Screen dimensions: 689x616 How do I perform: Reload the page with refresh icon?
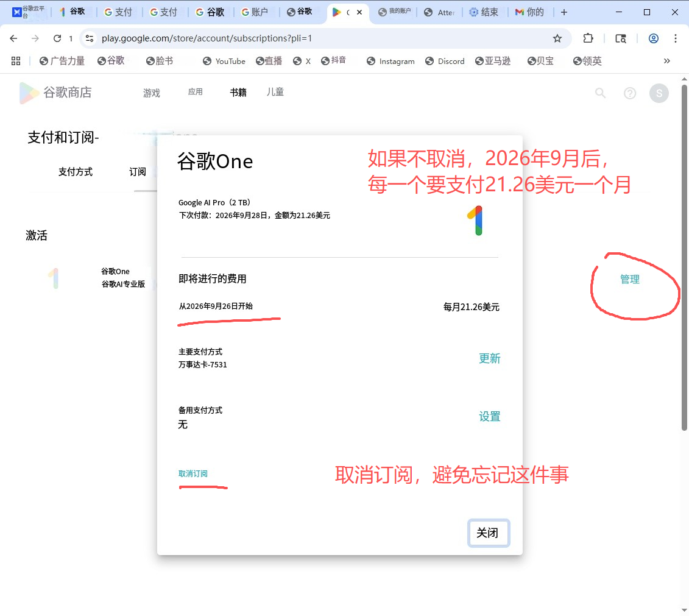[57, 38]
